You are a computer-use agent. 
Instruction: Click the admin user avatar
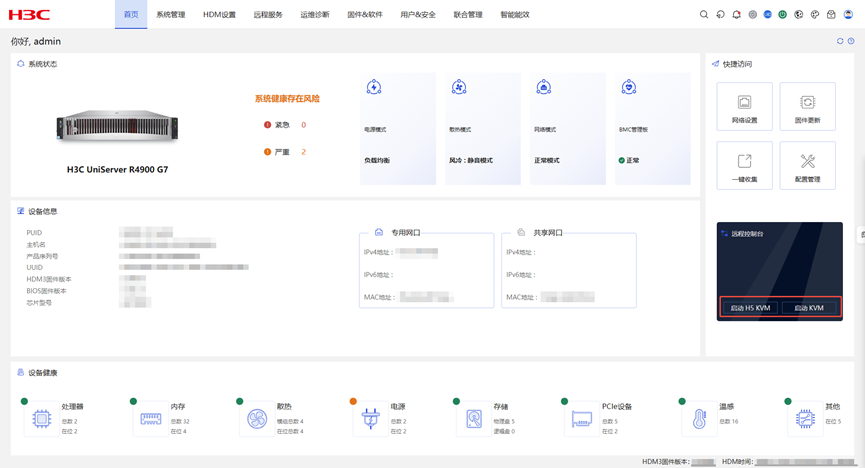point(848,15)
